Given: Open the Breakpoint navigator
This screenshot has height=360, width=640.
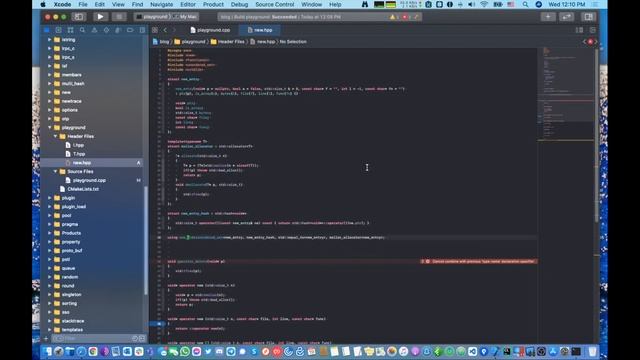Looking at the screenshot, I should [130, 30].
